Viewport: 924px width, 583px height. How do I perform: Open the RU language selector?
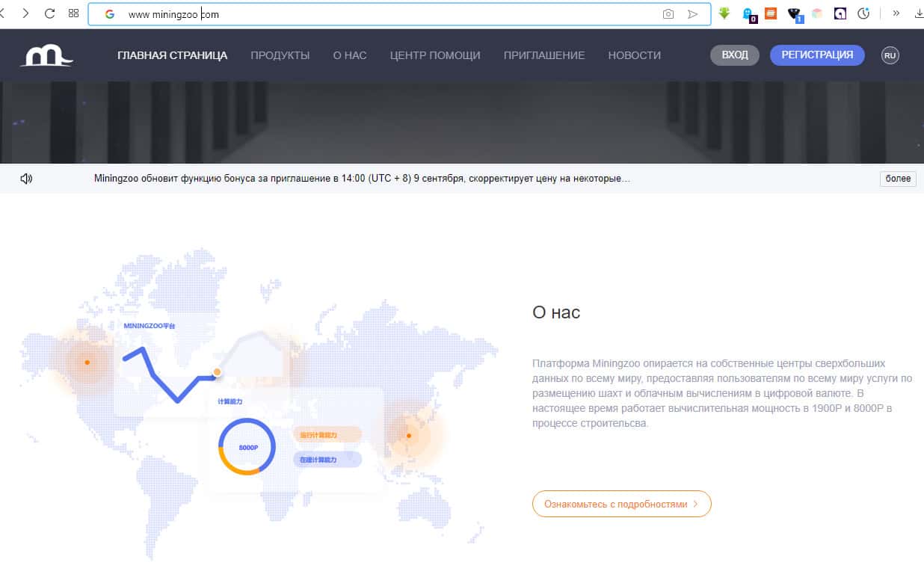tap(890, 55)
